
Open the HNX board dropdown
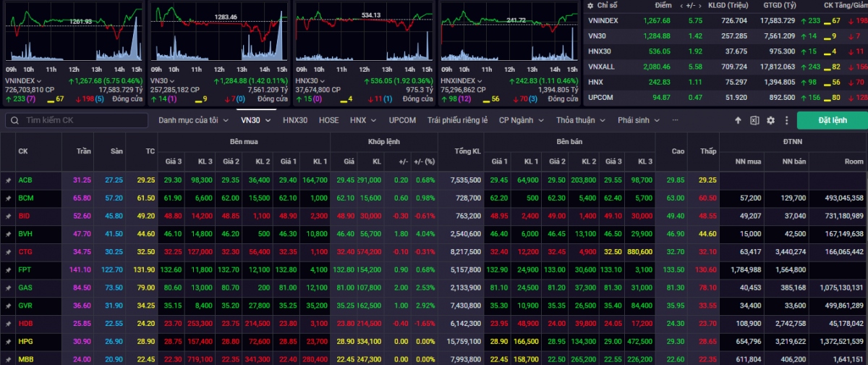pyautogui.click(x=362, y=120)
